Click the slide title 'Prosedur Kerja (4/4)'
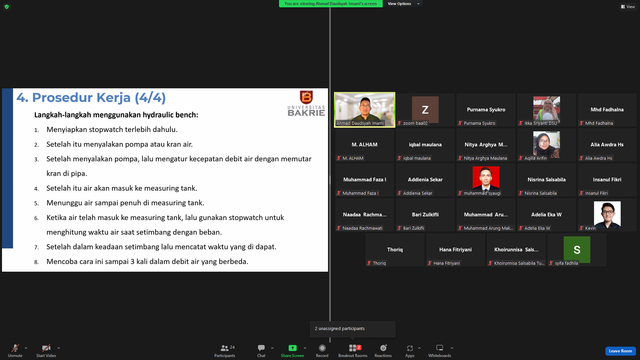640x360 pixels. point(99,98)
